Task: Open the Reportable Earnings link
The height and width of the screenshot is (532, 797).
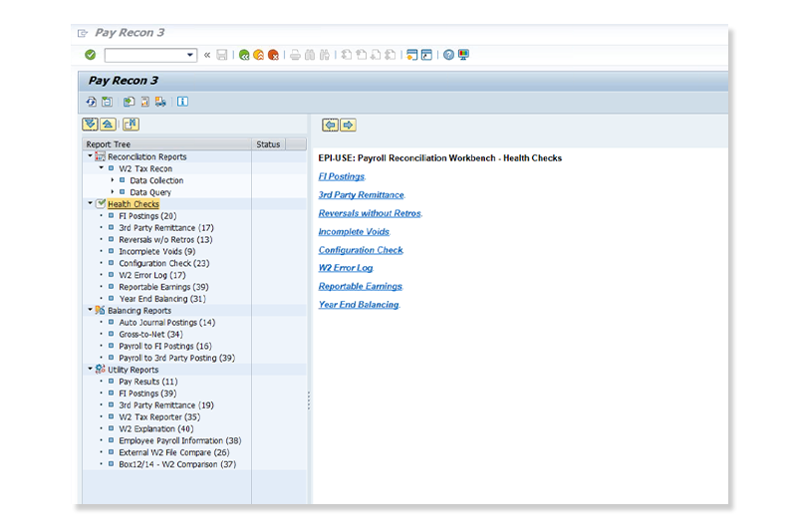Action: coord(360,287)
